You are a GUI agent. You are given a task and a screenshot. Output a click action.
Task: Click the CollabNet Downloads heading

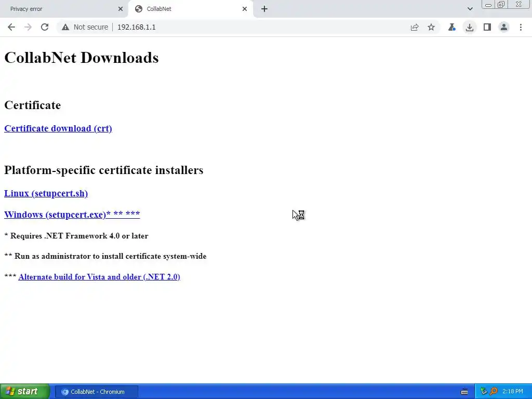(82, 58)
